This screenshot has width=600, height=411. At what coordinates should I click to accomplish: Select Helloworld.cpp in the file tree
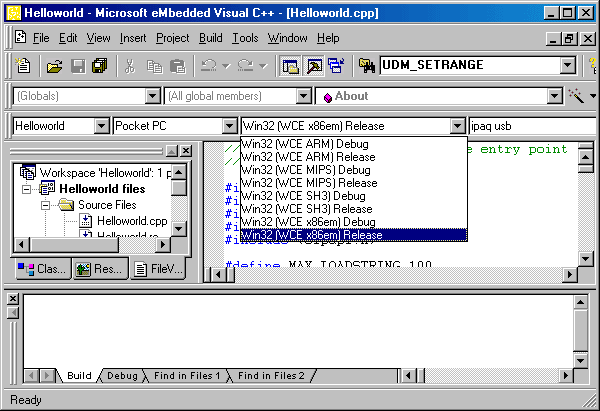click(131, 221)
